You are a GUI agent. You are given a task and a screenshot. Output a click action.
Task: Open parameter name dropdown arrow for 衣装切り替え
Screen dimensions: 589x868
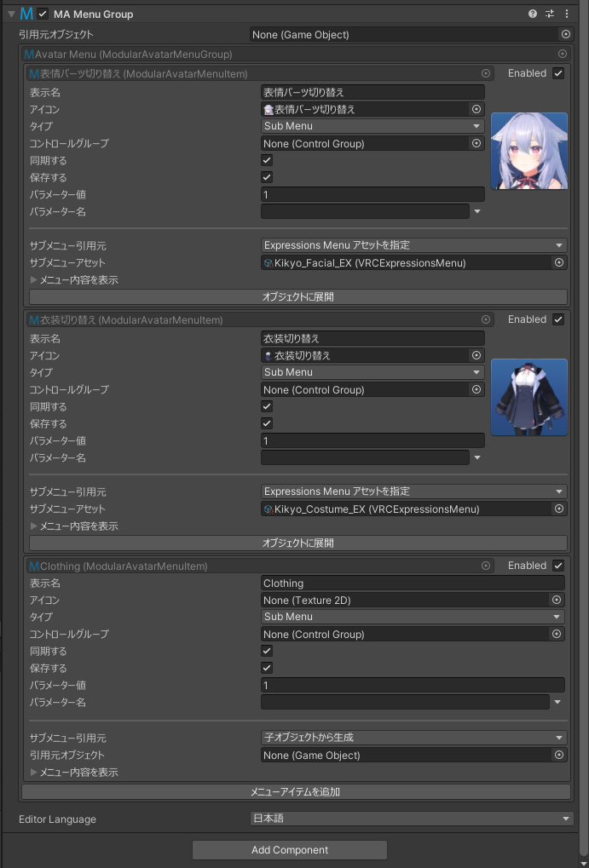point(477,457)
